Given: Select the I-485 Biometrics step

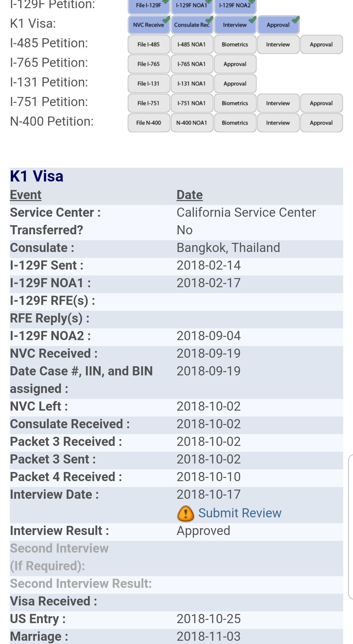Looking at the screenshot, I should tap(235, 44).
